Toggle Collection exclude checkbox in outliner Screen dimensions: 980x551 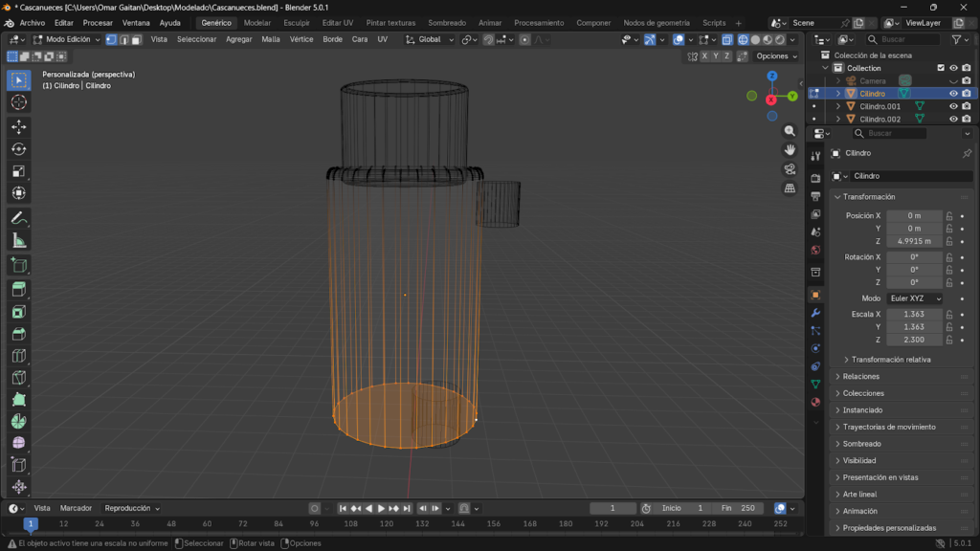941,68
